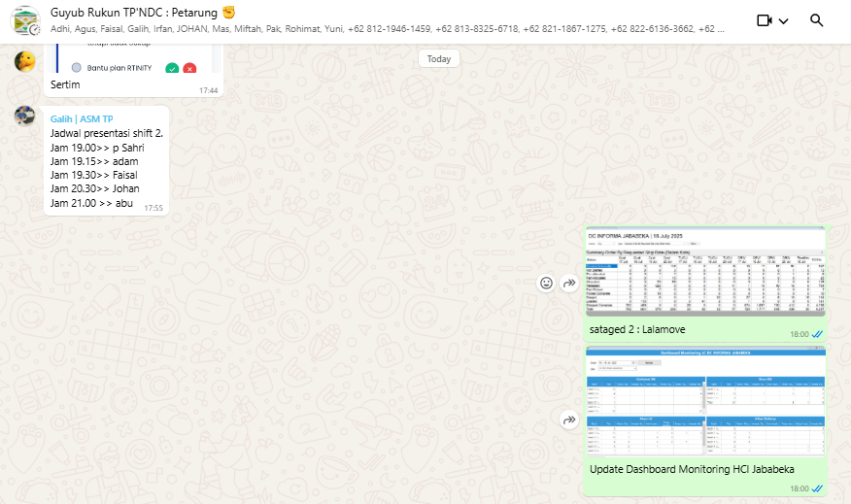Click line Jam 19.30>> Faisal
The height and width of the screenshot is (504, 851).
click(x=93, y=175)
